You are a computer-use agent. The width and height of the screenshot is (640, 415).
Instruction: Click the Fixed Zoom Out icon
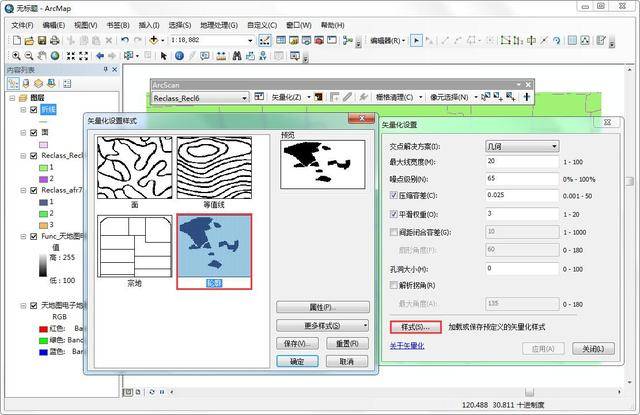pos(83,56)
